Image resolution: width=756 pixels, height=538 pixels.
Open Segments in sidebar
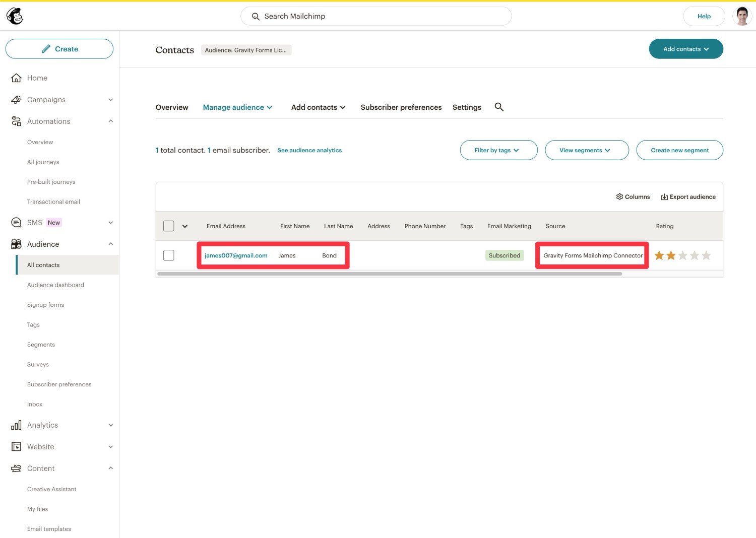point(41,345)
